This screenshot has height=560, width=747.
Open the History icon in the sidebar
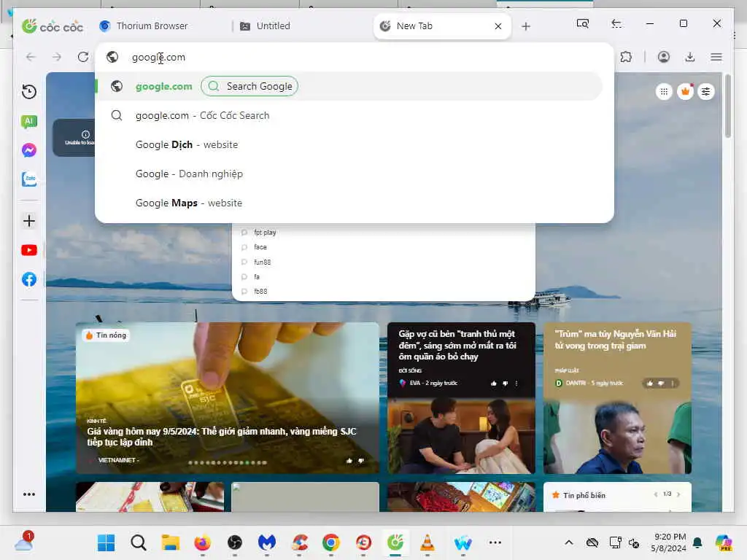click(x=29, y=91)
